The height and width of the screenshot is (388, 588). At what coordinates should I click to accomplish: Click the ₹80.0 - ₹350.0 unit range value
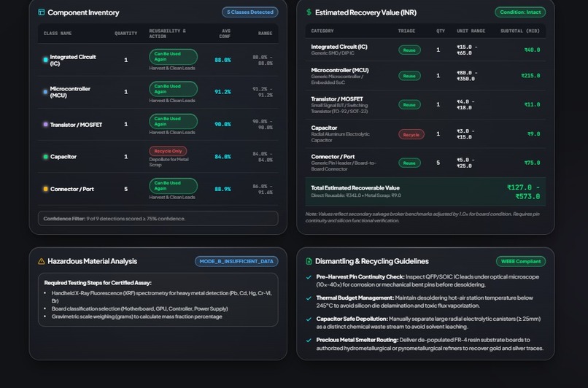[x=465, y=76]
